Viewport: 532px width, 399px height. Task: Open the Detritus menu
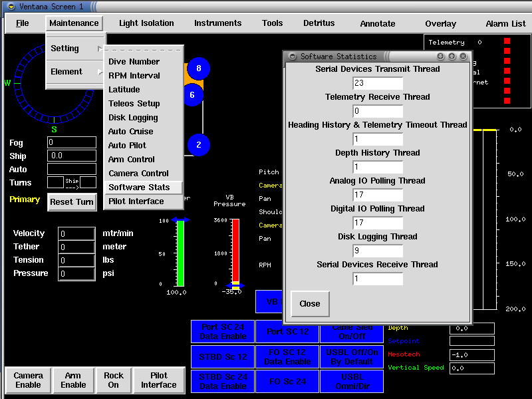[x=319, y=23]
